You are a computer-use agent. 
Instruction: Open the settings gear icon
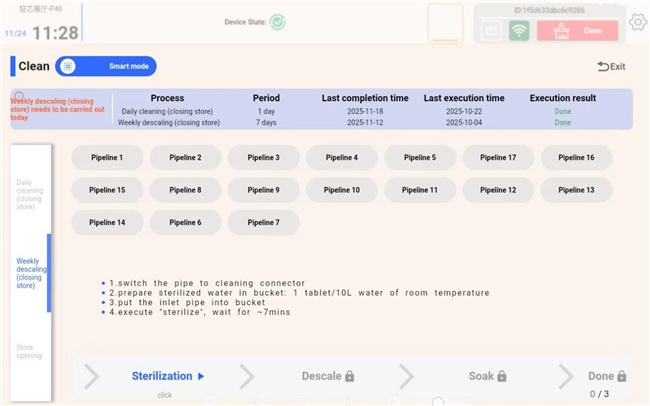tap(637, 23)
